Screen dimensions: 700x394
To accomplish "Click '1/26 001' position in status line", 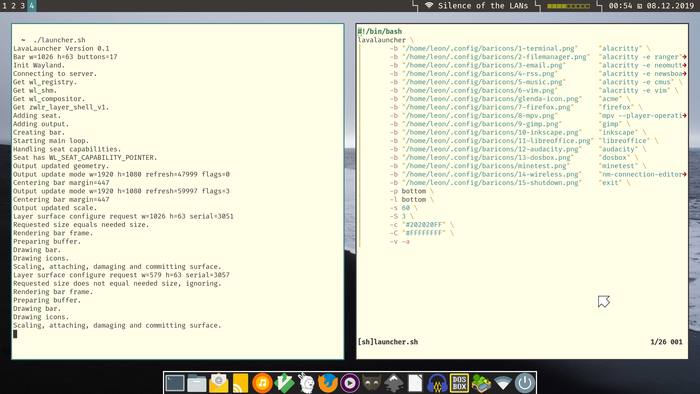I will click(666, 342).
